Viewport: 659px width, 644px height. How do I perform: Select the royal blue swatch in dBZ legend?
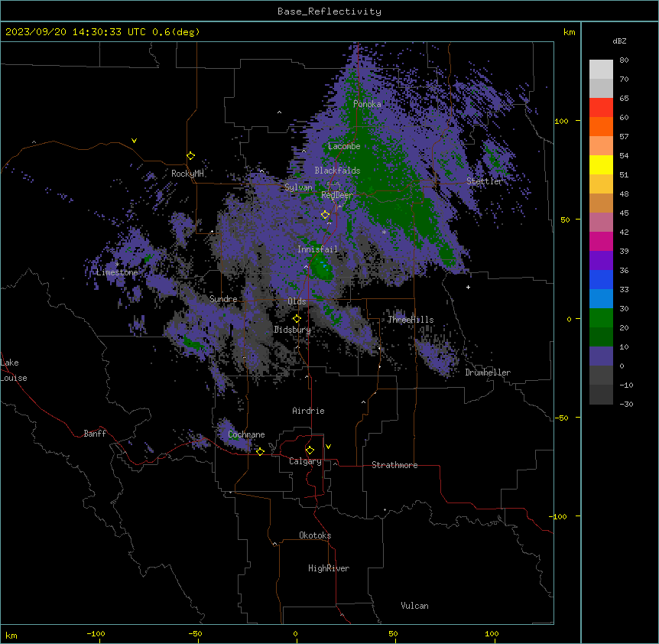(x=601, y=279)
